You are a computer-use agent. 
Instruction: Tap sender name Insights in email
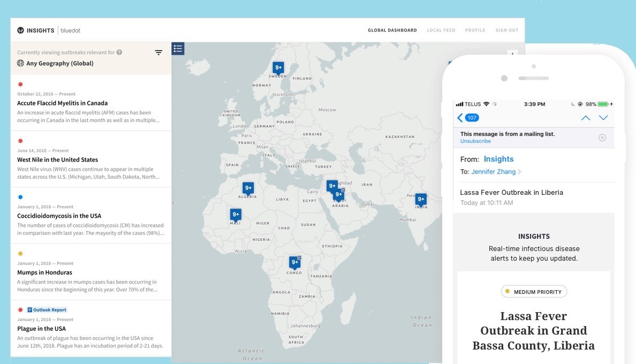coord(498,159)
